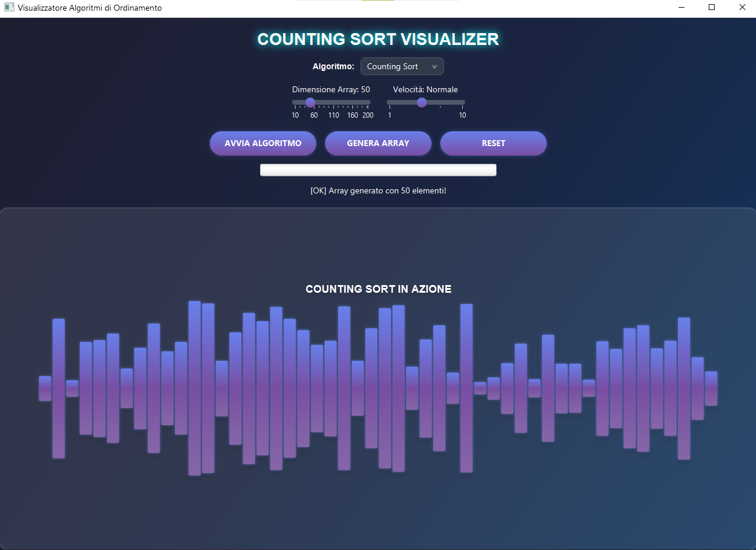Close the visualizer window
This screenshot has height=550, width=756.
(x=742, y=8)
